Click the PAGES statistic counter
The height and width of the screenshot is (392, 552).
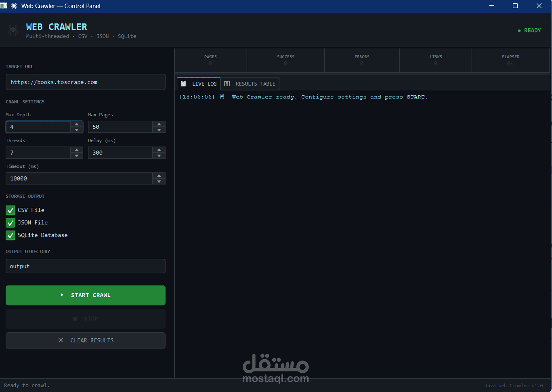tap(210, 60)
